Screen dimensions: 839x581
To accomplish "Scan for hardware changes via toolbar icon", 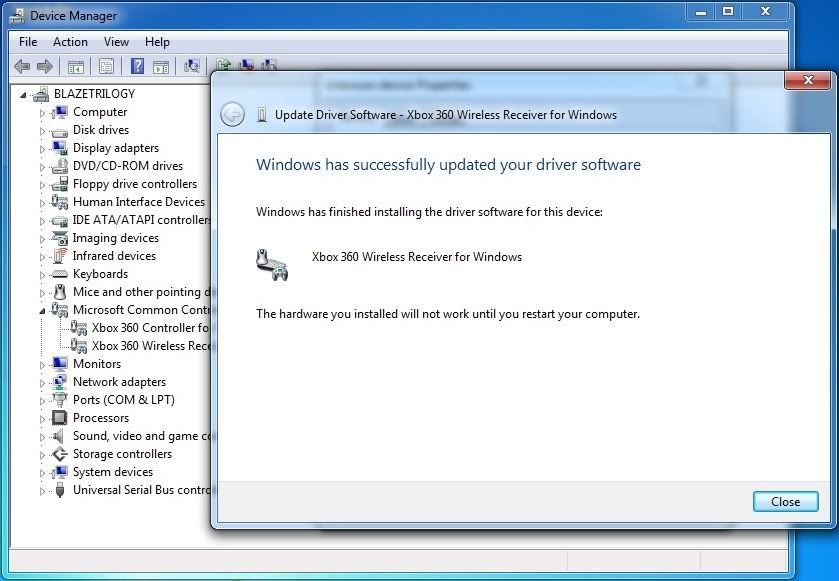I will (x=192, y=66).
